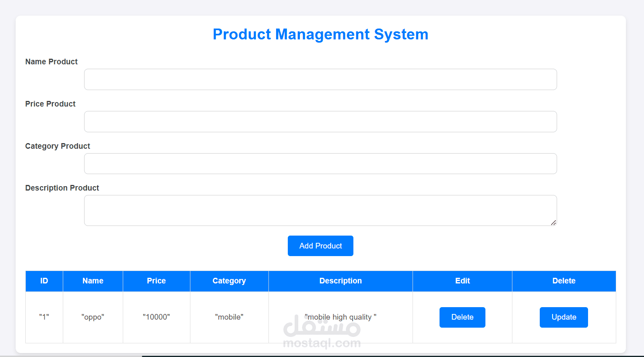Image resolution: width=644 pixels, height=357 pixels.
Task: Click inside the Description Product textarea
Action: (320, 210)
